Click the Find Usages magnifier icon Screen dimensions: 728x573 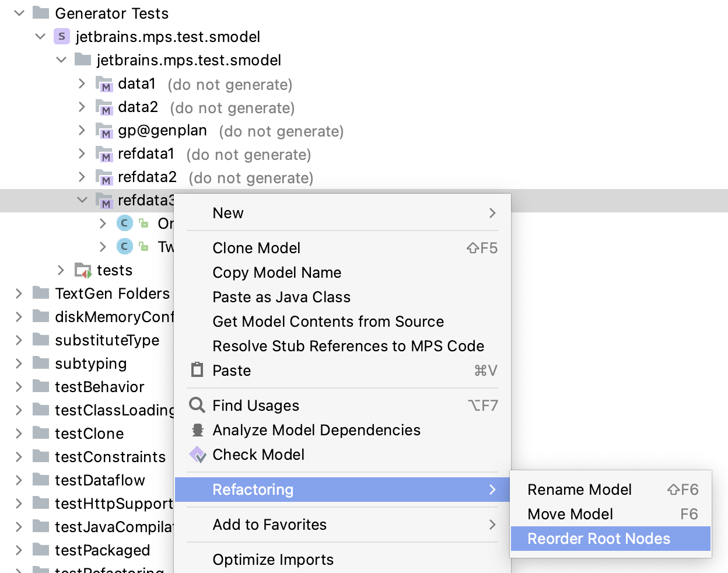[197, 405]
